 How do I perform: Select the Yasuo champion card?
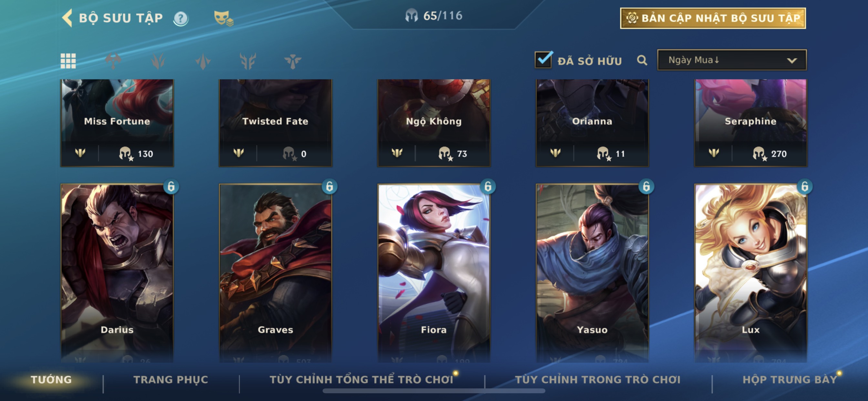[592, 273]
